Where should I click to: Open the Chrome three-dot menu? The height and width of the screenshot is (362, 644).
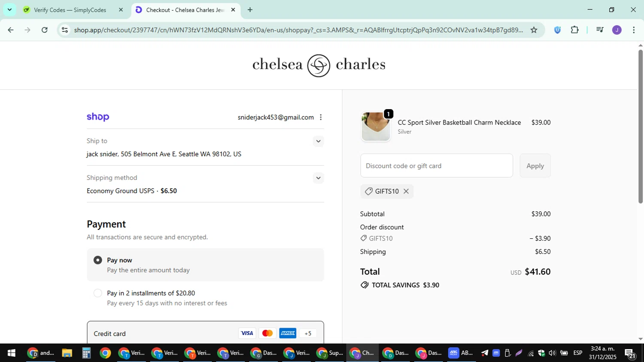point(634,30)
